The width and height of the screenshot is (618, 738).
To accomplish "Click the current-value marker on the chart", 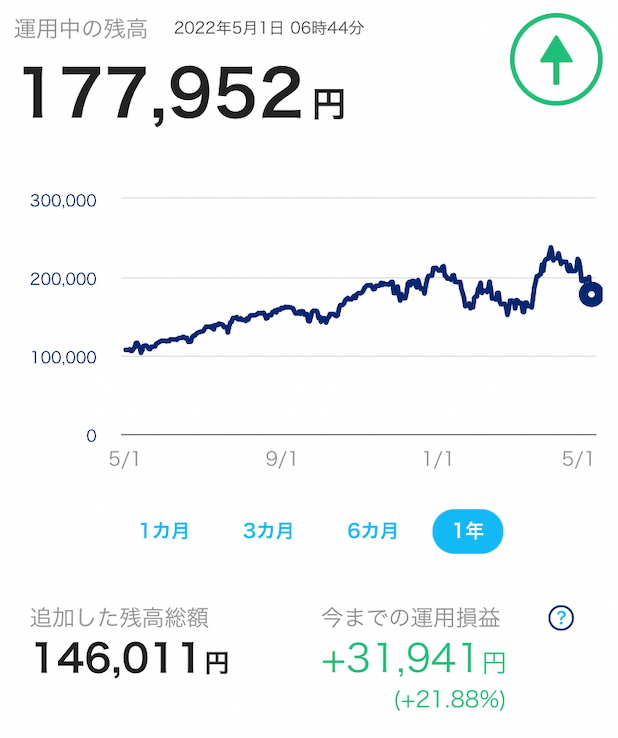I will [x=591, y=295].
